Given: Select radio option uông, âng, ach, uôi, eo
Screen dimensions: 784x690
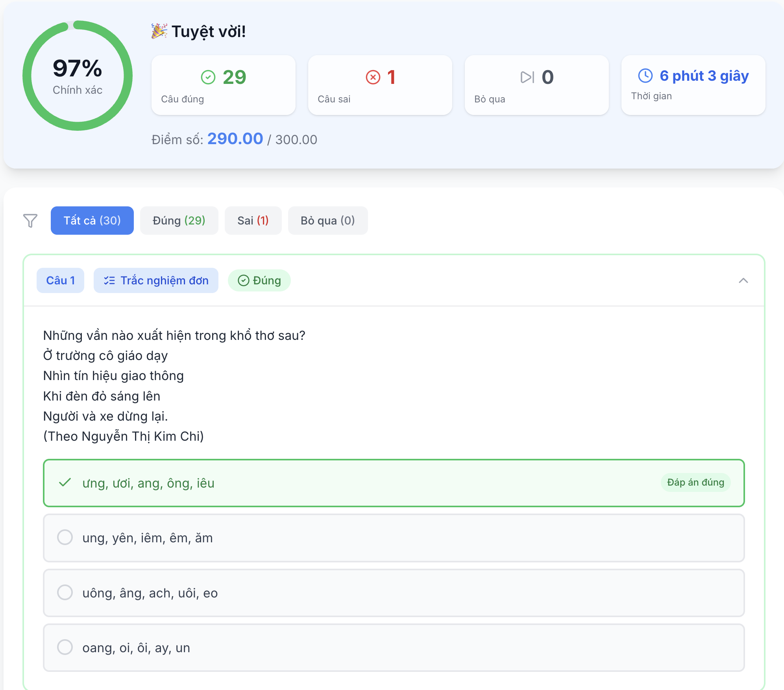Looking at the screenshot, I should pyautogui.click(x=65, y=592).
